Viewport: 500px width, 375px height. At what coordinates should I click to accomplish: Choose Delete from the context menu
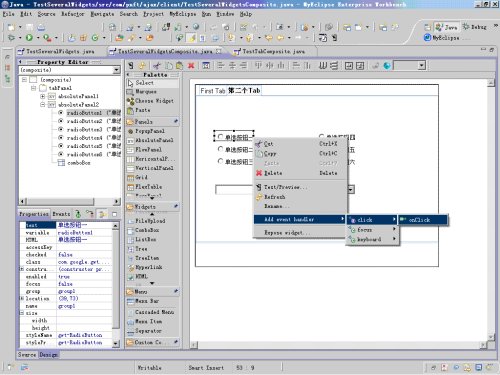pyautogui.click(x=300, y=173)
